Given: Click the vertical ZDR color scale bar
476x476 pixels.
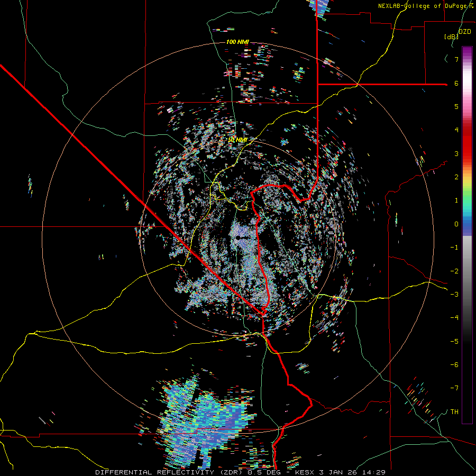Looking at the screenshot, I should coord(467,235).
